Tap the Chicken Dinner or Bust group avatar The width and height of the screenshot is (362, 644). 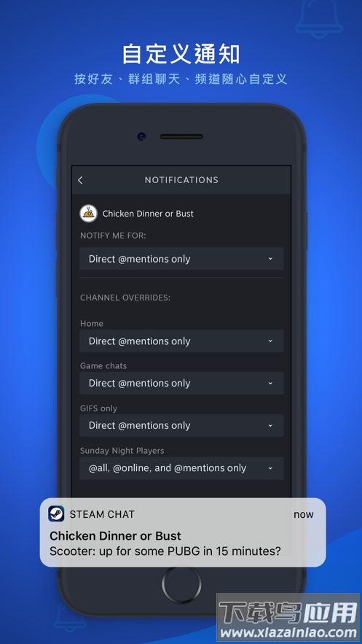pyautogui.click(x=89, y=214)
